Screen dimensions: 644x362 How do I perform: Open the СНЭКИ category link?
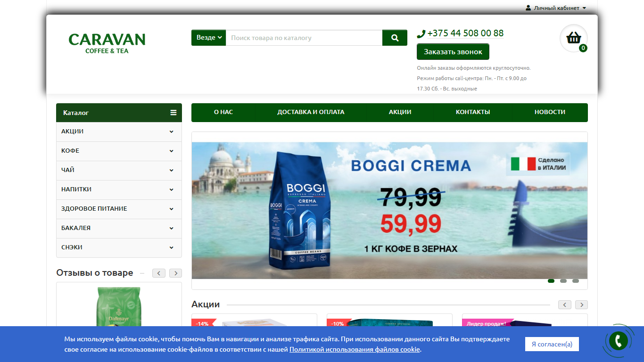pos(72,247)
